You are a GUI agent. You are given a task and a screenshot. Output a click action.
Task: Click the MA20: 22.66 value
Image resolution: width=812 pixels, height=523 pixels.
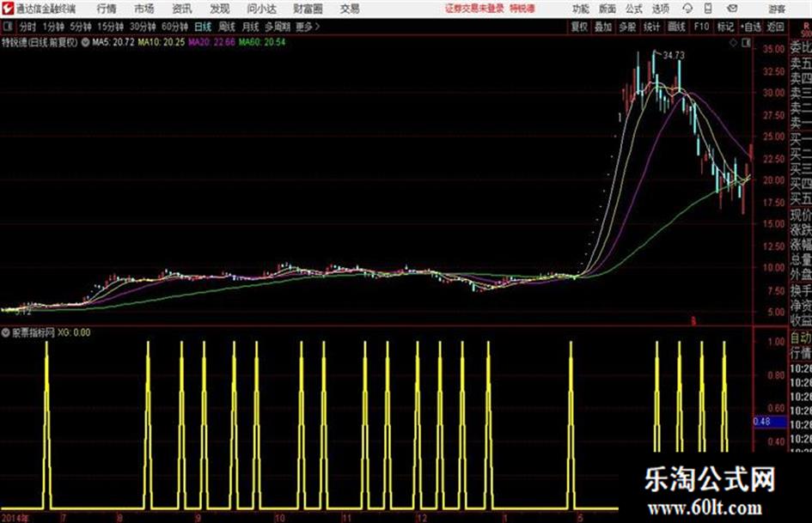tap(211, 42)
